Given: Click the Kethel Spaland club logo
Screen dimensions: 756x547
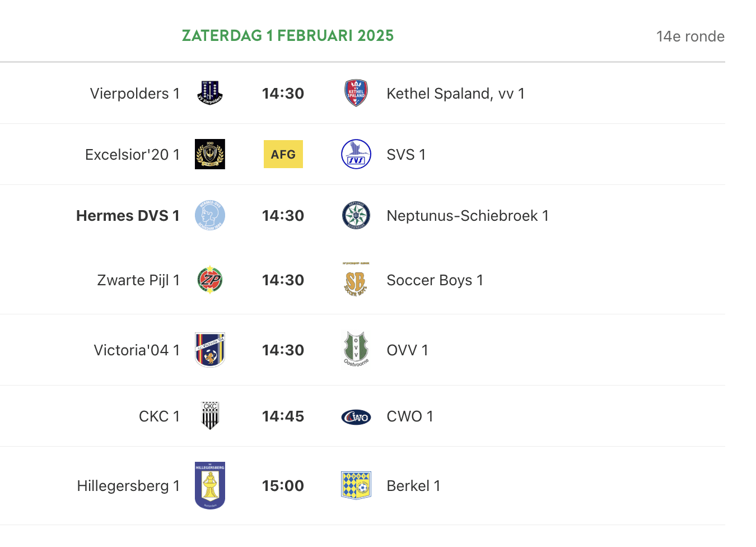Looking at the screenshot, I should (x=356, y=93).
